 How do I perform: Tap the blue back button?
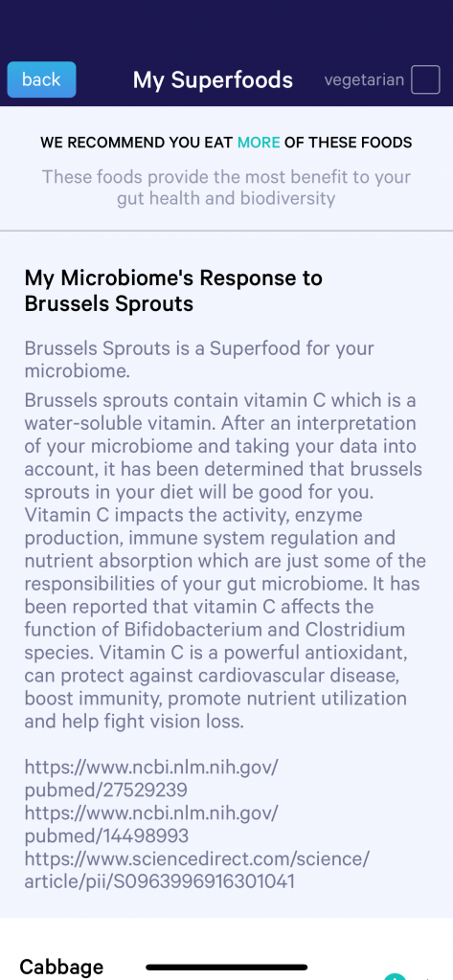click(41, 79)
